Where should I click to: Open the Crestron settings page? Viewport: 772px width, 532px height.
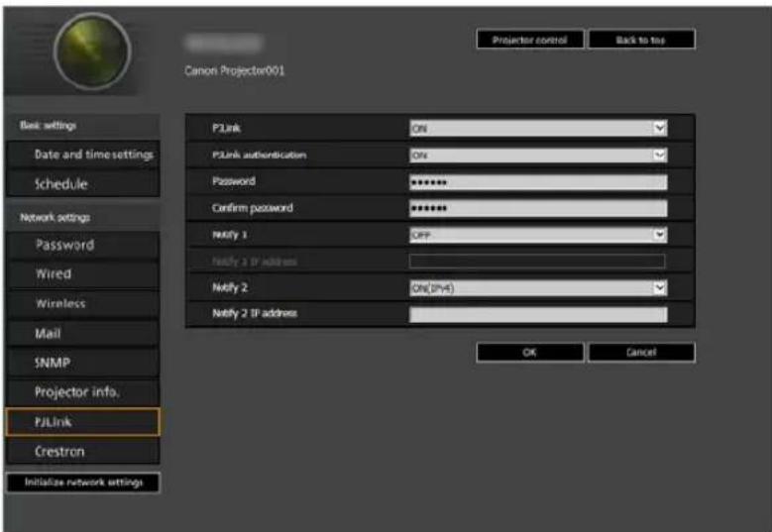pos(83,452)
